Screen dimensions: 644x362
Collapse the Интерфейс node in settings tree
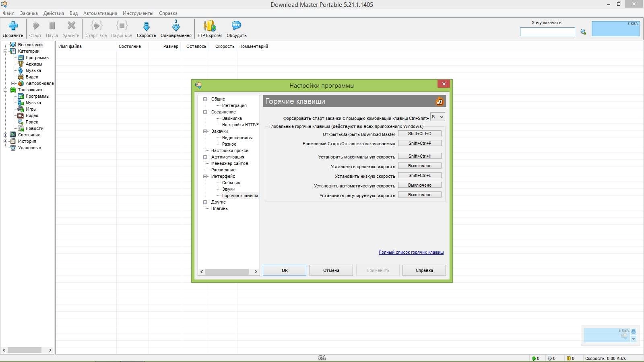point(205,176)
